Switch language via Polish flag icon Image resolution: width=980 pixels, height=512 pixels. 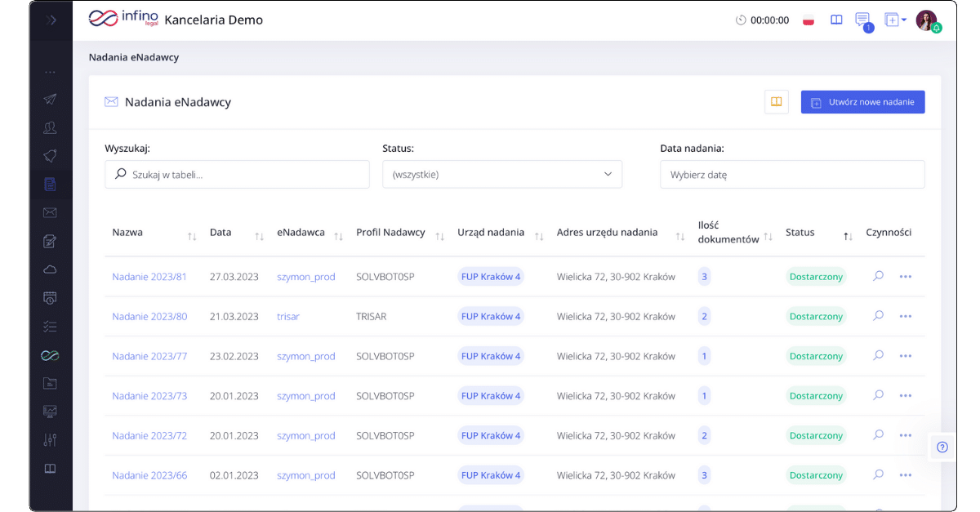(x=809, y=20)
